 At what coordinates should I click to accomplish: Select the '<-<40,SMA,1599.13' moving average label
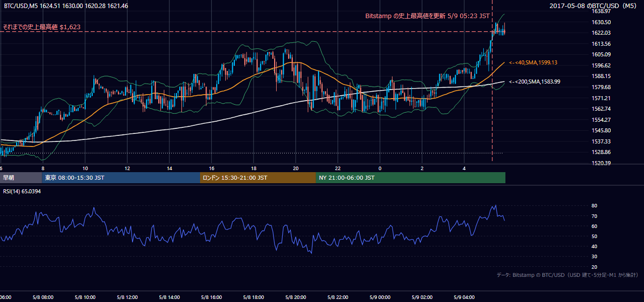pyautogui.click(x=533, y=62)
